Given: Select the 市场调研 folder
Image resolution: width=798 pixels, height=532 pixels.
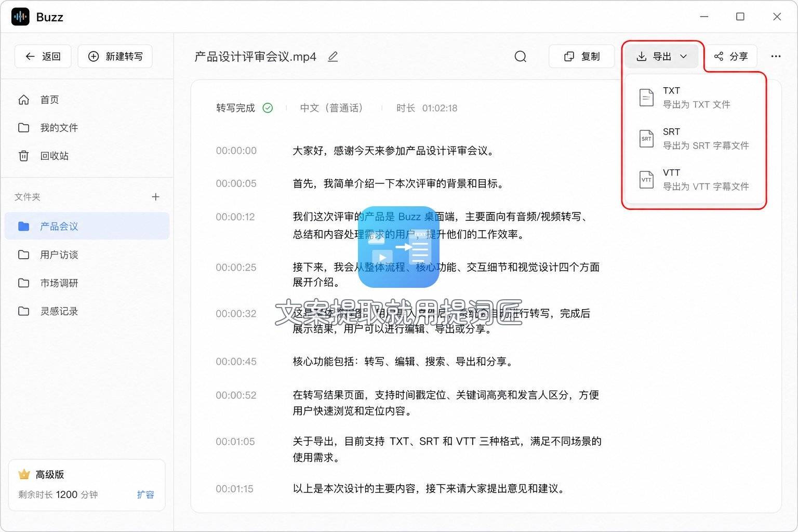Looking at the screenshot, I should click(87, 283).
